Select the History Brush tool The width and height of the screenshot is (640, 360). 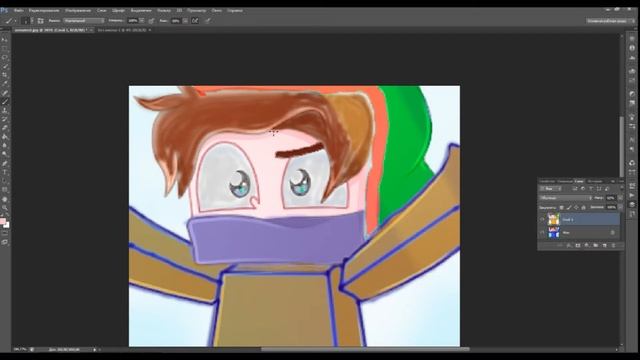pyautogui.click(x=5, y=120)
